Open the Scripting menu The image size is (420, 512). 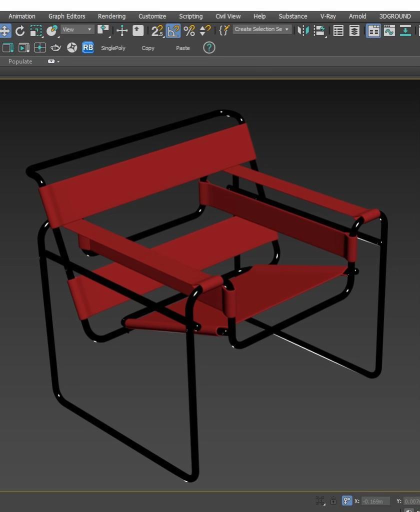click(x=190, y=16)
